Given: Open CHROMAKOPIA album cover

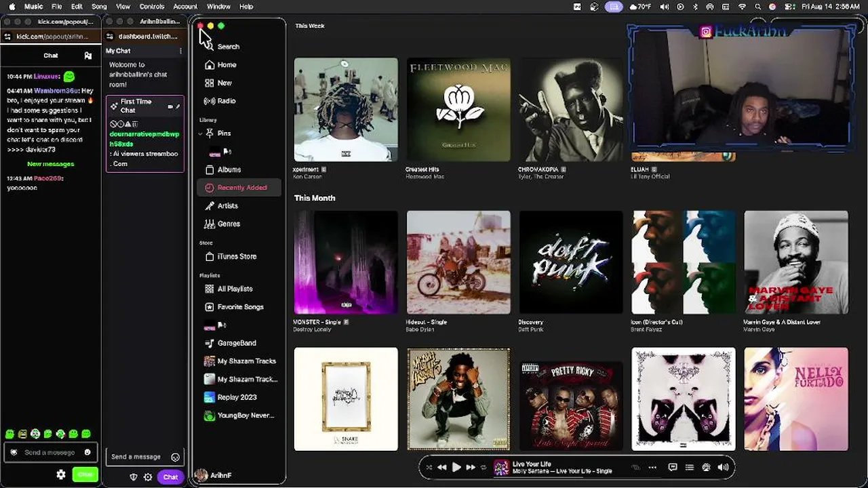Looking at the screenshot, I should (x=571, y=110).
